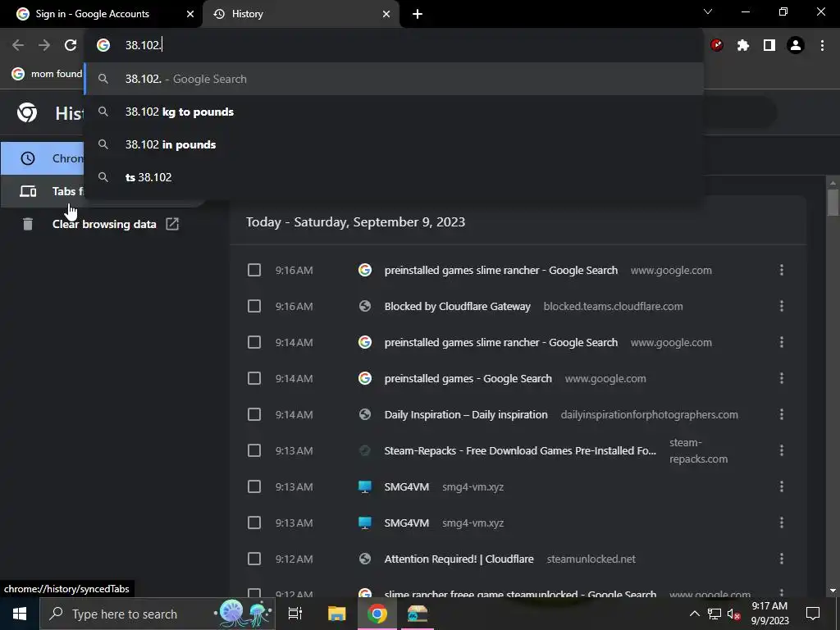Check box for first 9:13 AM SMG4VM entry

tap(254, 486)
